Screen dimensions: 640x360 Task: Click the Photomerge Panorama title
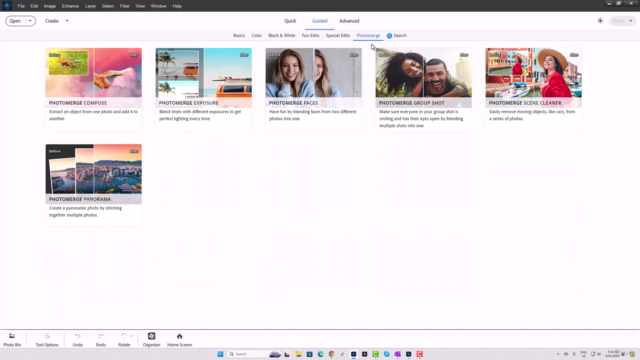point(80,199)
